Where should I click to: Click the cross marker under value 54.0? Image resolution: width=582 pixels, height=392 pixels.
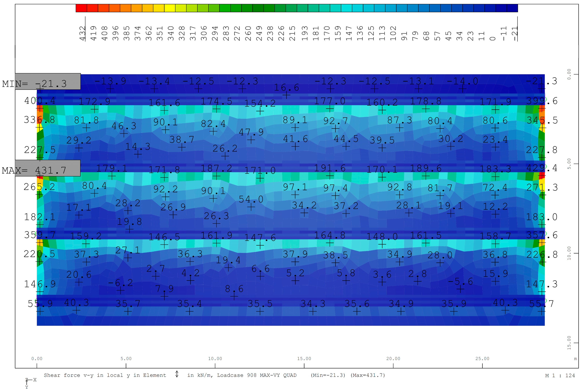point(251,207)
